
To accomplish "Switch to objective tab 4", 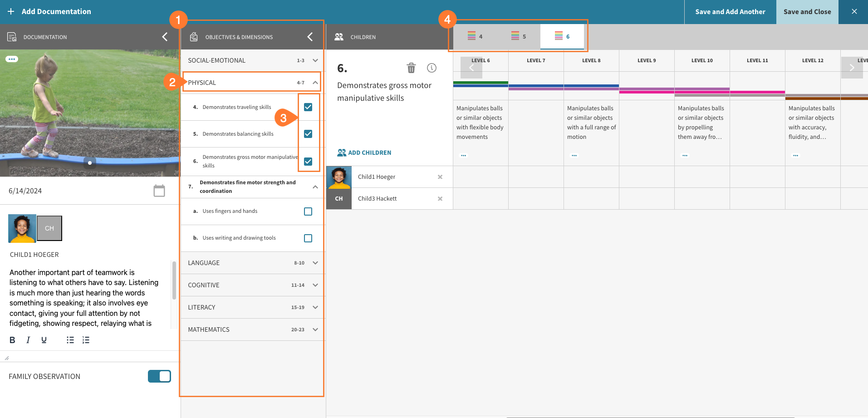I will click(x=476, y=36).
